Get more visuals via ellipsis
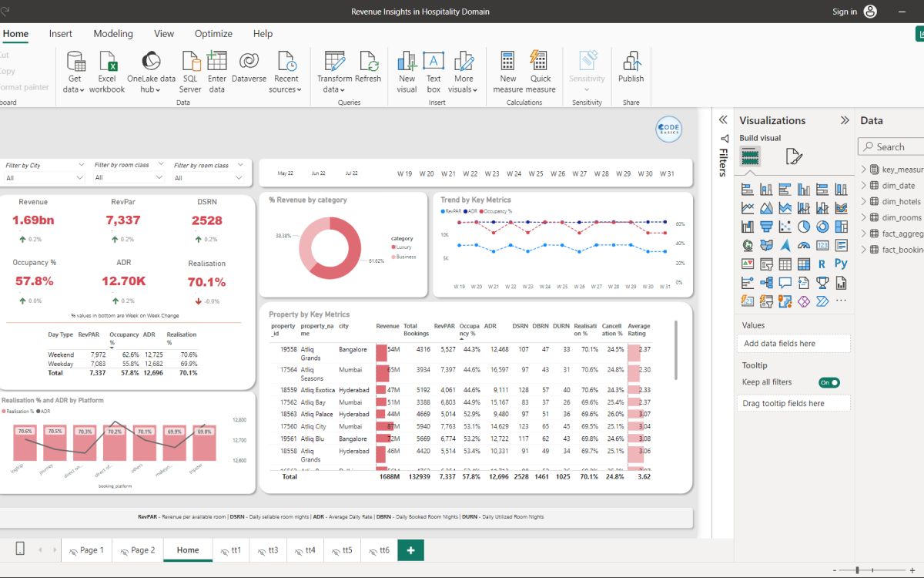This screenshot has height=578, width=924. [841, 301]
